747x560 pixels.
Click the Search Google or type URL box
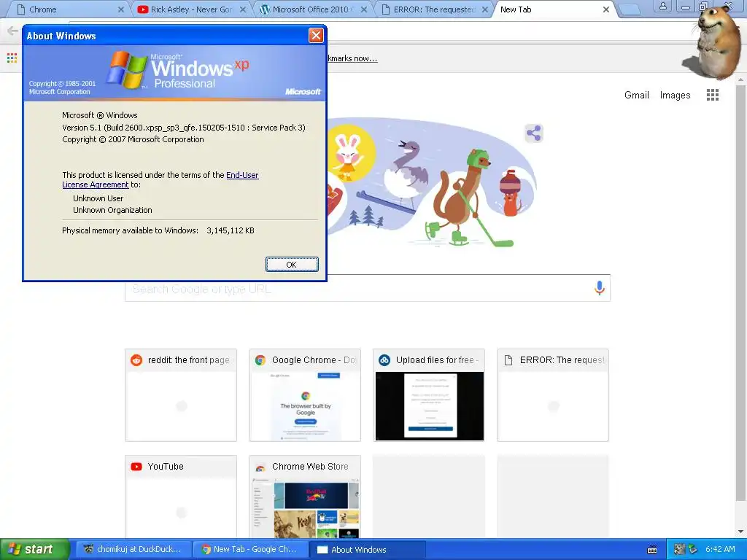(368, 289)
